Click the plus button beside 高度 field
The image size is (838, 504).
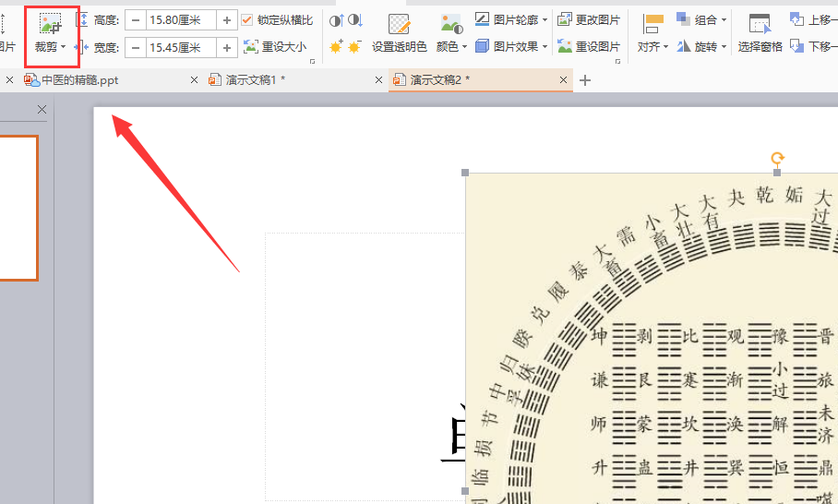[227, 20]
